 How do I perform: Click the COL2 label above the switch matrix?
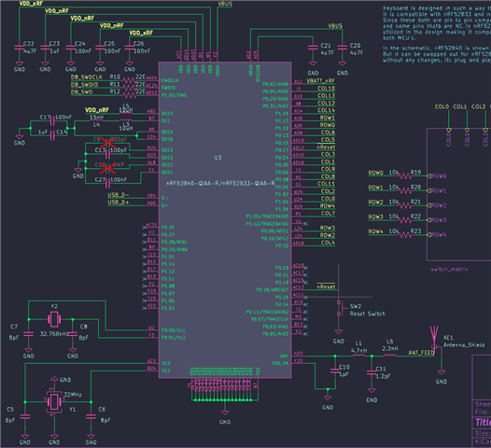pyautogui.click(x=479, y=106)
